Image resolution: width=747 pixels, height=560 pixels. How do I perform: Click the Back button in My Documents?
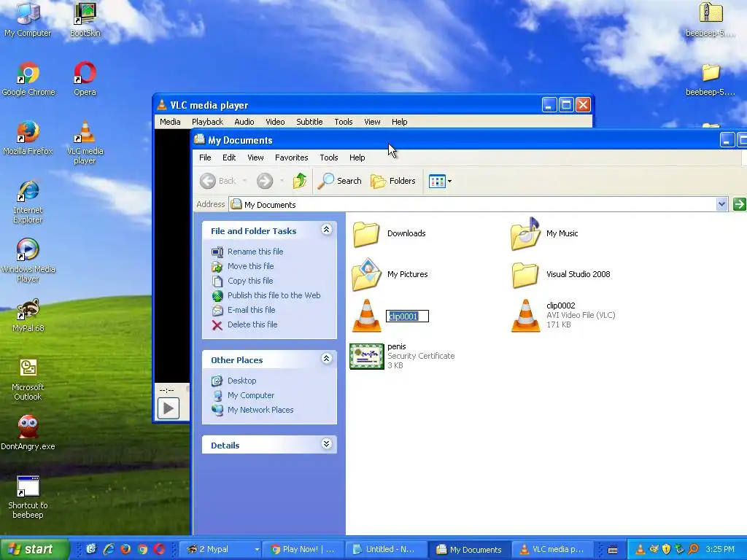217,181
